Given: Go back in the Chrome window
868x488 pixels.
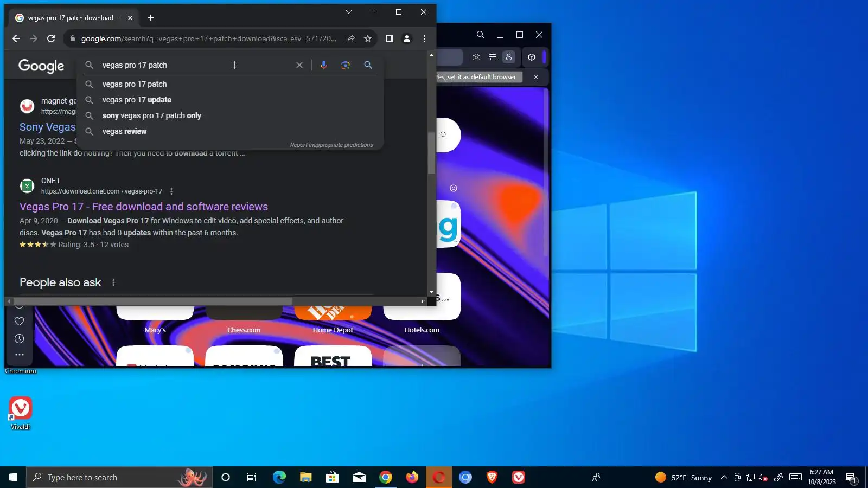Looking at the screenshot, I should pos(16,38).
